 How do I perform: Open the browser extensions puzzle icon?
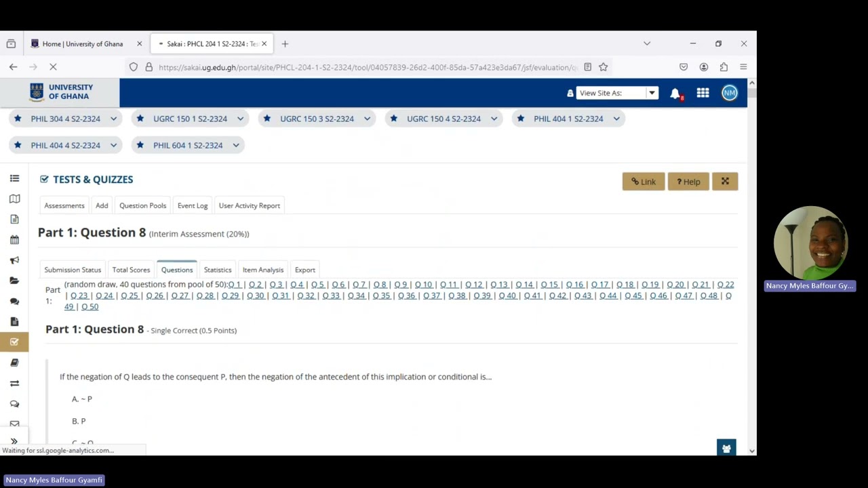click(724, 67)
